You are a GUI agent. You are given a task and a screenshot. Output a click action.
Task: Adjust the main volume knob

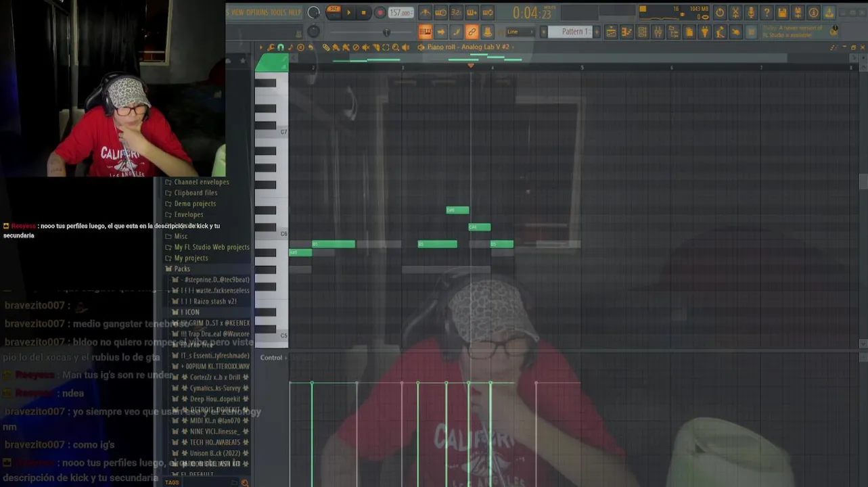(313, 12)
